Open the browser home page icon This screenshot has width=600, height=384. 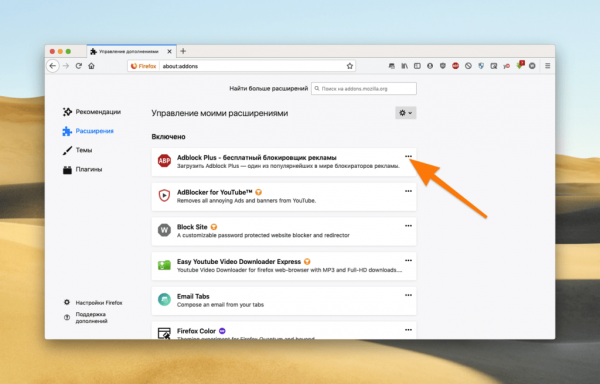(x=91, y=66)
